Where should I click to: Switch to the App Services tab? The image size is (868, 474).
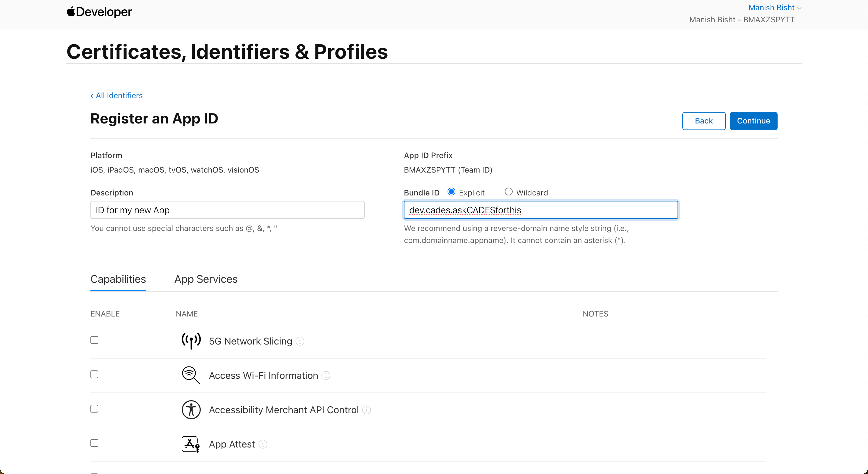point(206,279)
